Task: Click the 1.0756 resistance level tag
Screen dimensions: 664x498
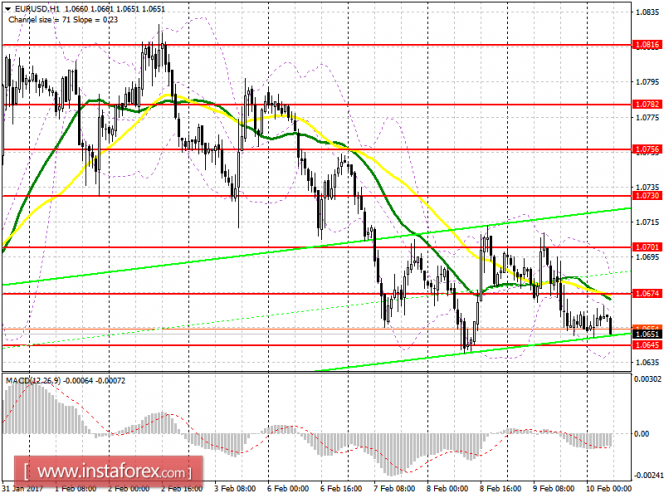Action: coord(646,149)
